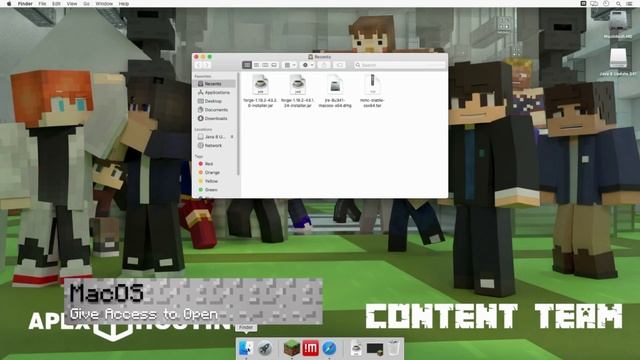This screenshot has height=360, width=640.
Task: Click the sidebar scrollbar in Finder
Action: click(238, 124)
